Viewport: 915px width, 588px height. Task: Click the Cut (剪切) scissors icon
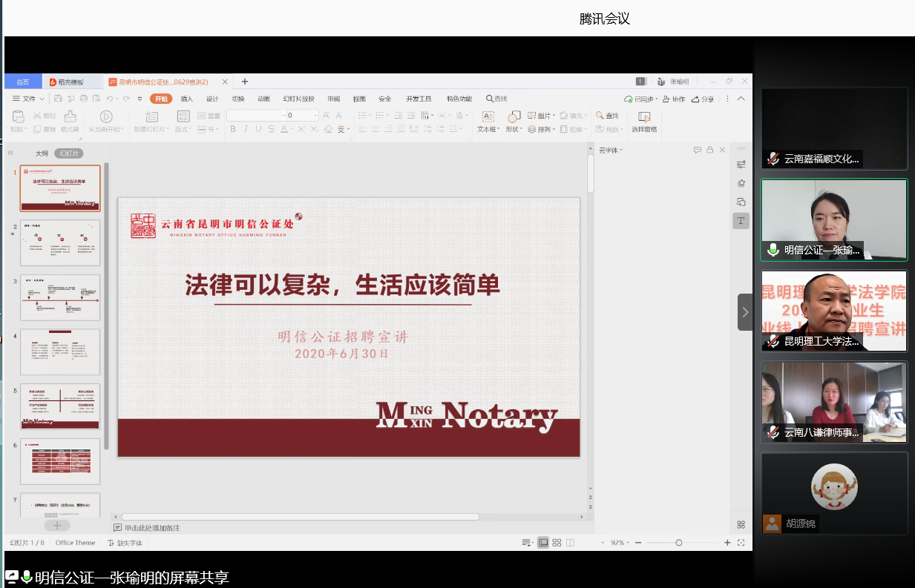39,116
